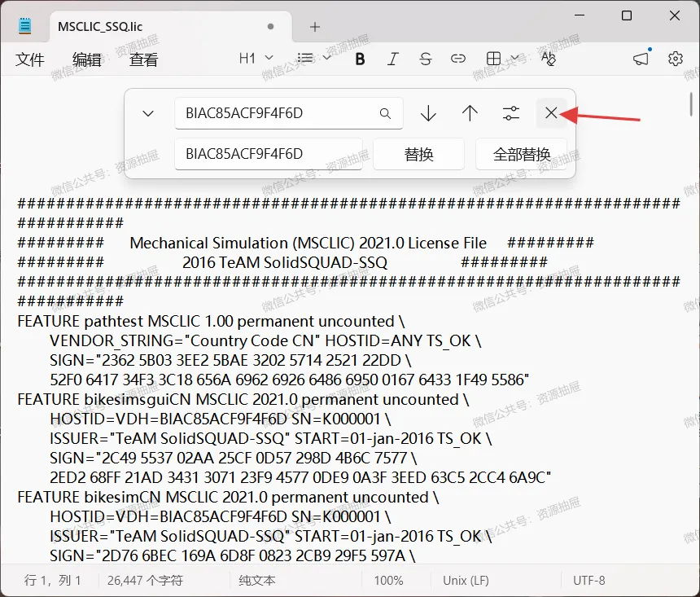
Task: Maximize the Notepad window
Action: tap(627, 15)
